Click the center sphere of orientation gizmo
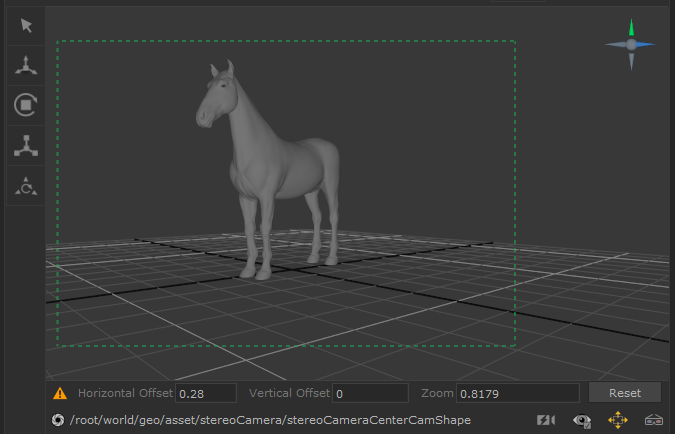675x434 pixels. click(x=631, y=45)
